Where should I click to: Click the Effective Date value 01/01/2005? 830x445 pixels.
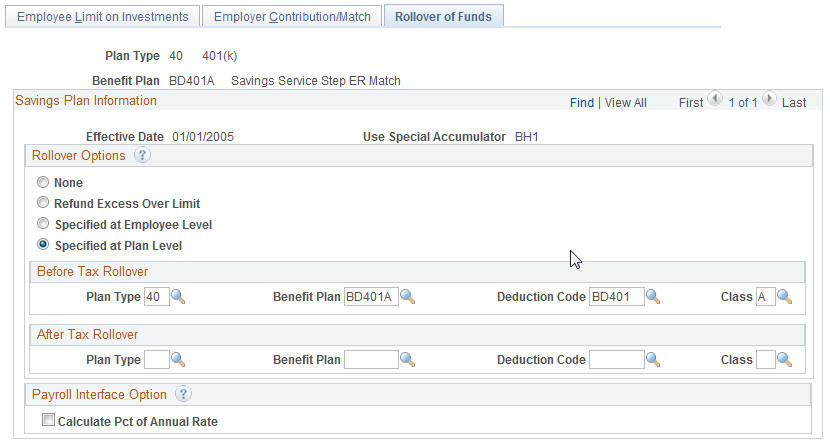[203, 137]
